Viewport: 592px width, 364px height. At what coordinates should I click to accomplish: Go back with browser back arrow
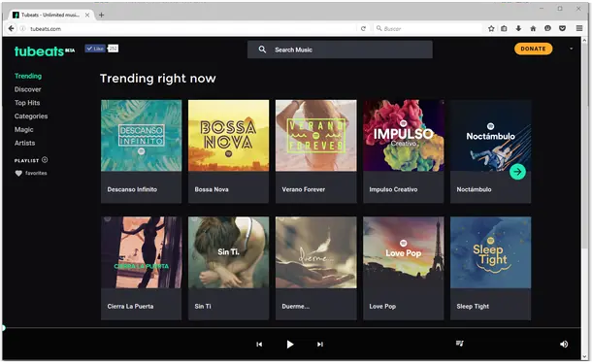pyautogui.click(x=12, y=28)
